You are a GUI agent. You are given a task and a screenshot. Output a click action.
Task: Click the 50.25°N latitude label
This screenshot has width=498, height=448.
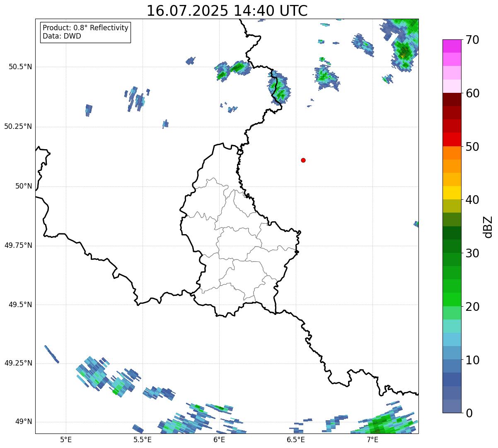[x=18, y=126]
